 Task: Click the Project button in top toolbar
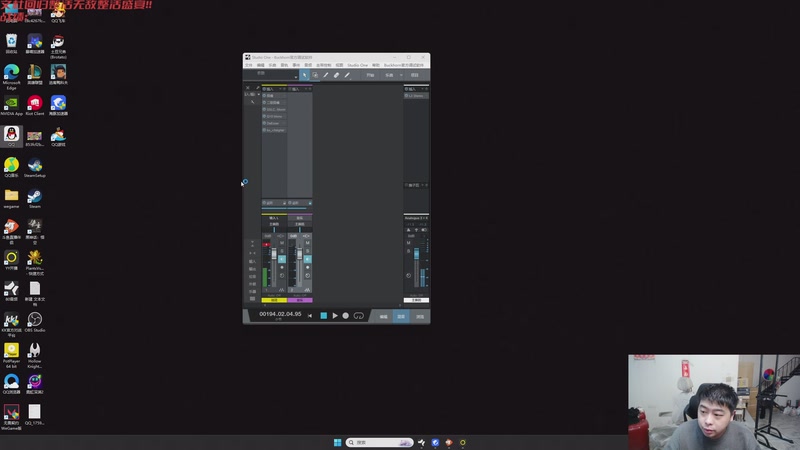415,75
